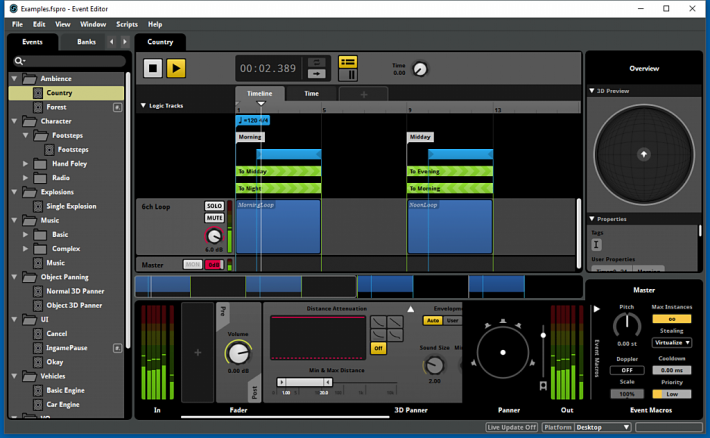This screenshot has height=438, width=710.
Task: Toggle the Doppler OFF button
Action: pos(627,370)
